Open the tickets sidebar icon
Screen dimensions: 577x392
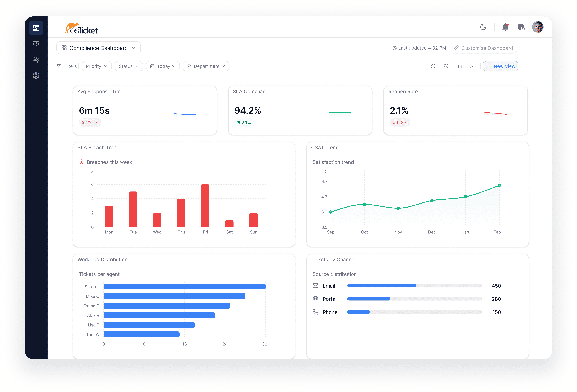coord(36,44)
